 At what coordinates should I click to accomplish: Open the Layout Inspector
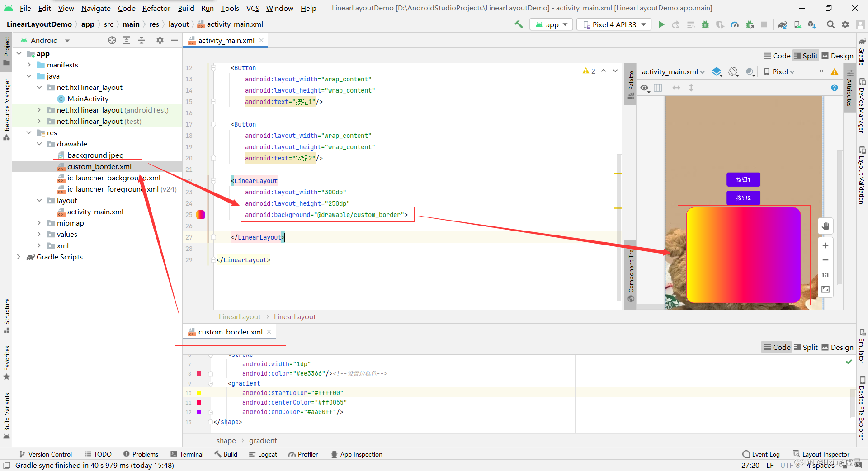tap(821, 454)
